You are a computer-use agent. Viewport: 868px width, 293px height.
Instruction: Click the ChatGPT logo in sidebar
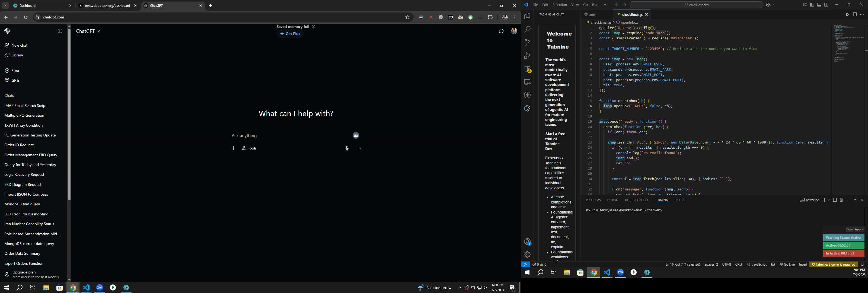coord(7,31)
